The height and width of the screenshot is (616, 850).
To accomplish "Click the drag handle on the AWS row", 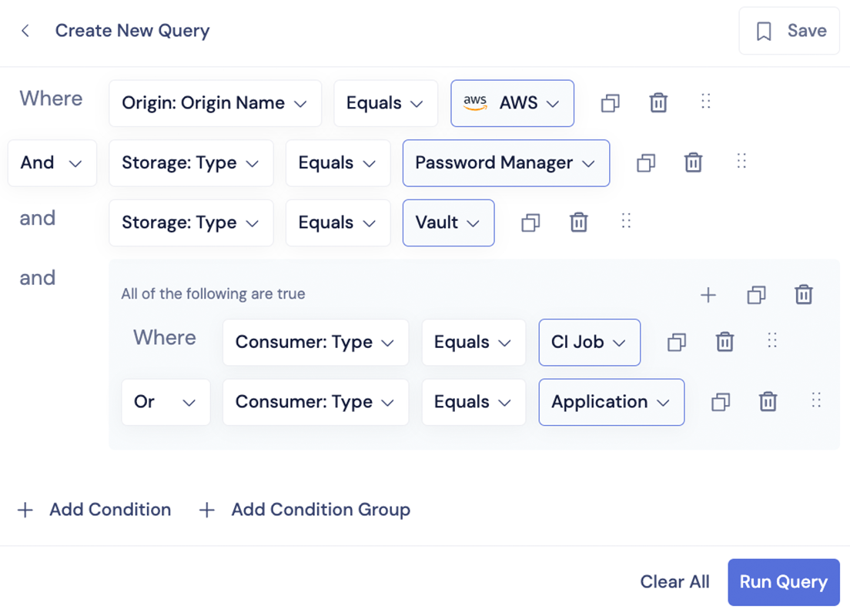I will [x=706, y=102].
